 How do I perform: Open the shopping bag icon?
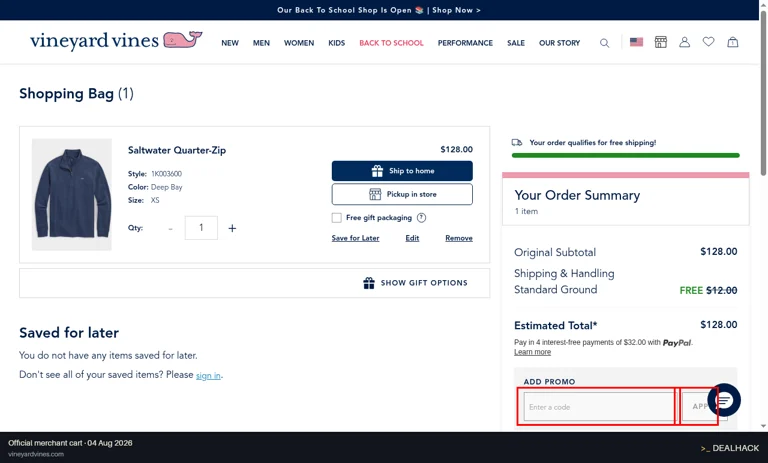pyautogui.click(x=732, y=42)
